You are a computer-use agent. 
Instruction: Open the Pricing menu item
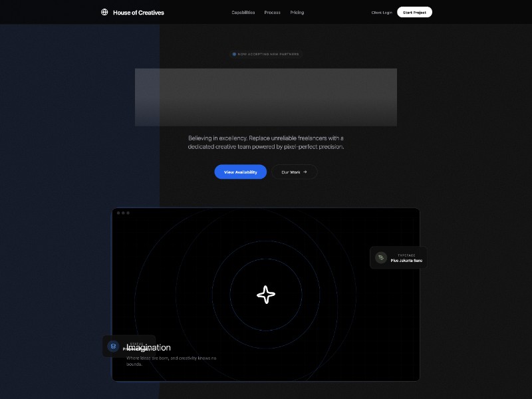(297, 12)
